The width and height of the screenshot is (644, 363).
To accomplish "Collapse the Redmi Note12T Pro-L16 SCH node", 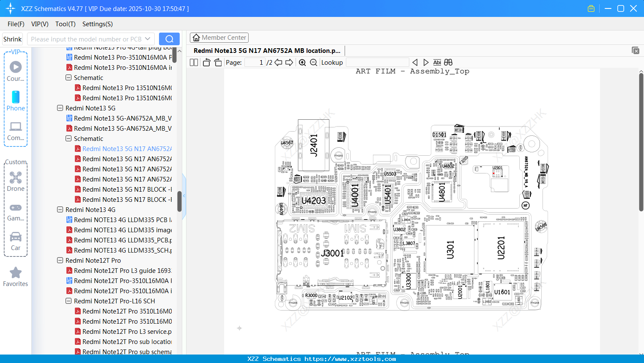I will [68, 301].
